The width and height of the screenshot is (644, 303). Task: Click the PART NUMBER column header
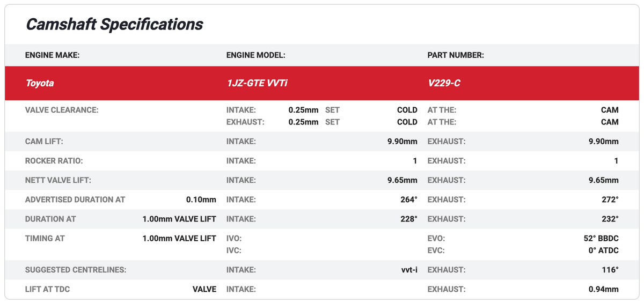click(x=455, y=55)
